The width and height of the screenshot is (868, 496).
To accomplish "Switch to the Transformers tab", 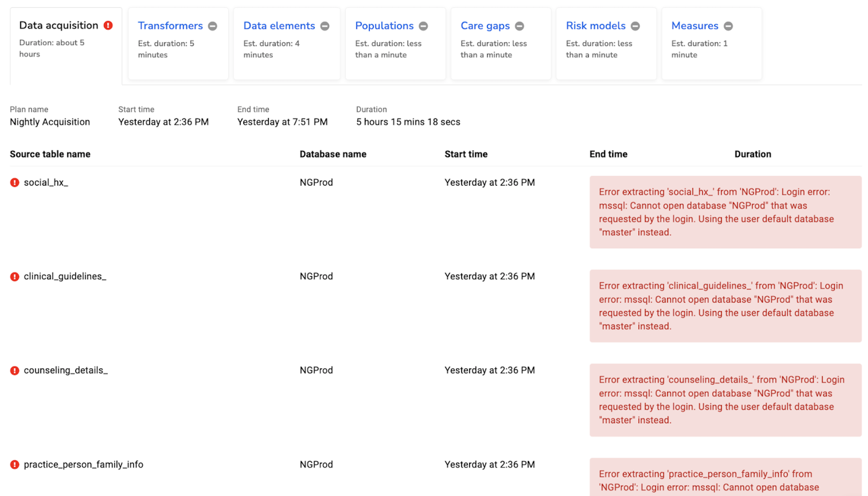I will [x=170, y=26].
